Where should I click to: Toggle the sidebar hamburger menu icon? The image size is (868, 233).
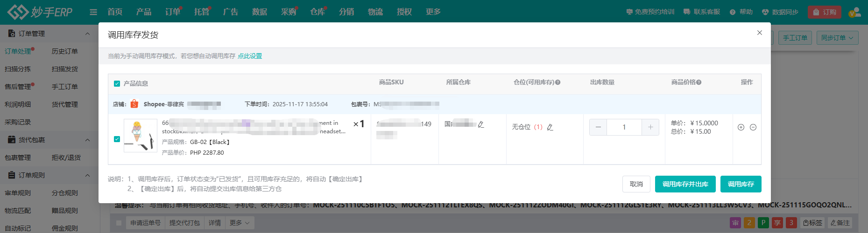click(93, 12)
